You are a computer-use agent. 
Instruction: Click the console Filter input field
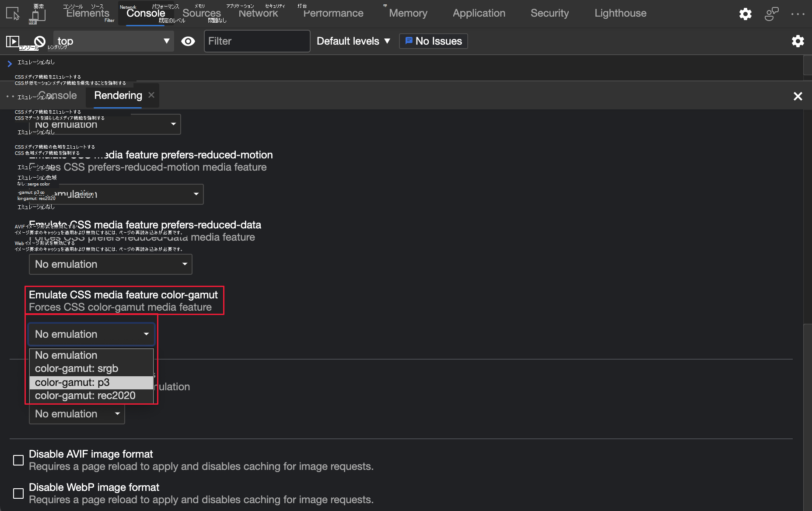257,41
